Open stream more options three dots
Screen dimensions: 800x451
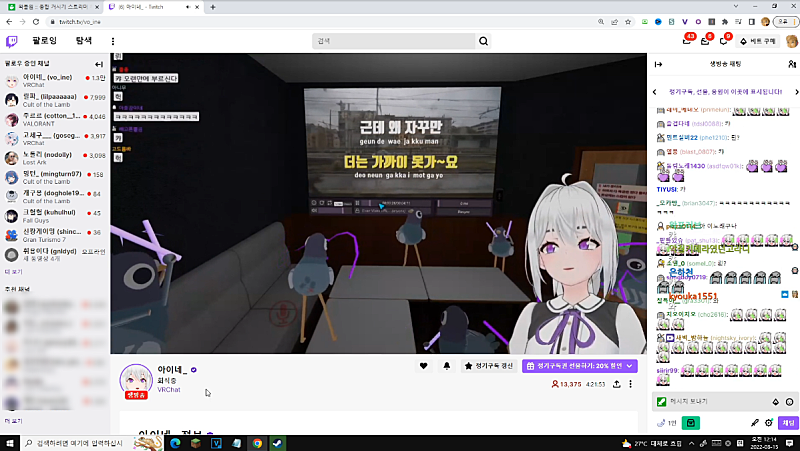point(631,384)
